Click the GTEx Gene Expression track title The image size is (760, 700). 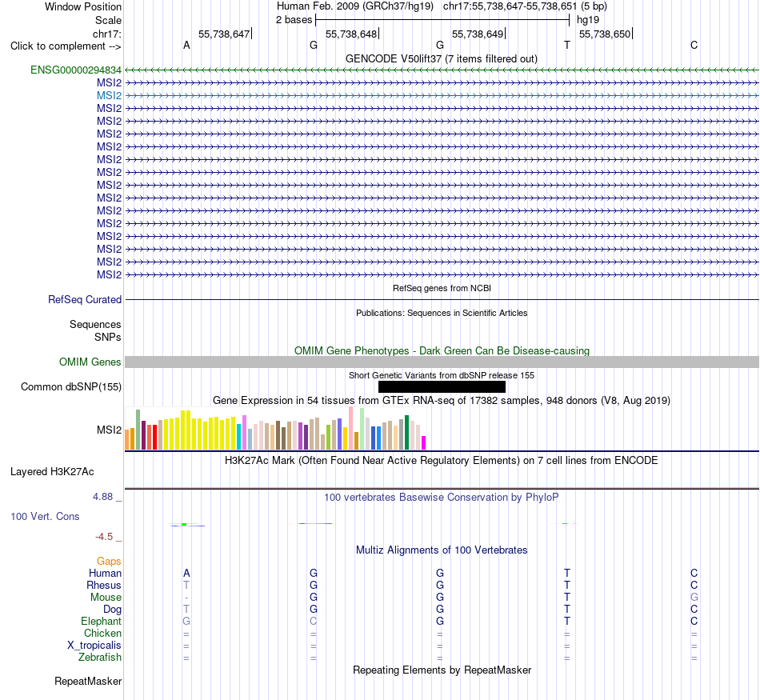click(442, 401)
